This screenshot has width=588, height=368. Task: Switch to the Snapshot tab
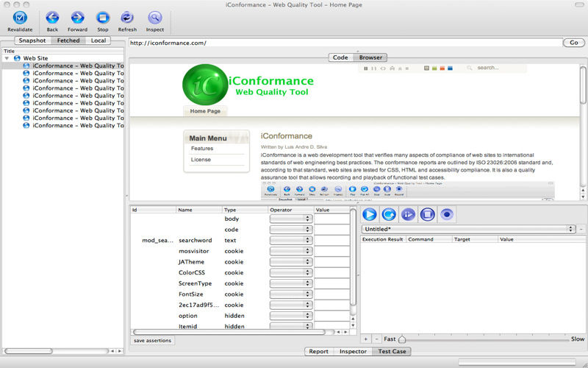(x=32, y=40)
